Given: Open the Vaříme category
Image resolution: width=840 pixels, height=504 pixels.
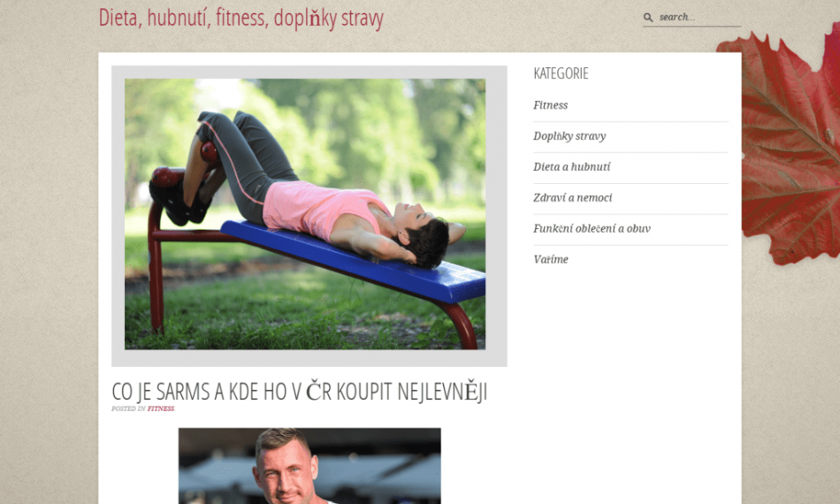Looking at the screenshot, I should [550, 259].
